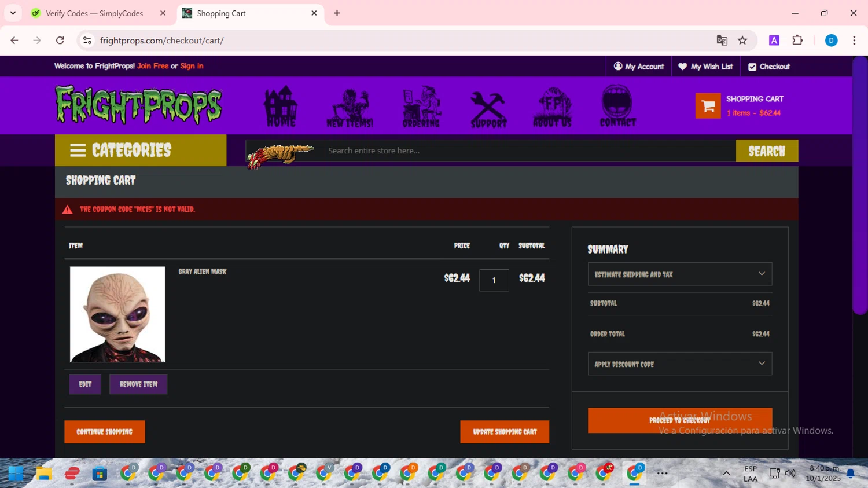868x488 pixels.
Task: Click Update Shopping Cart button
Action: coord(505,432)
